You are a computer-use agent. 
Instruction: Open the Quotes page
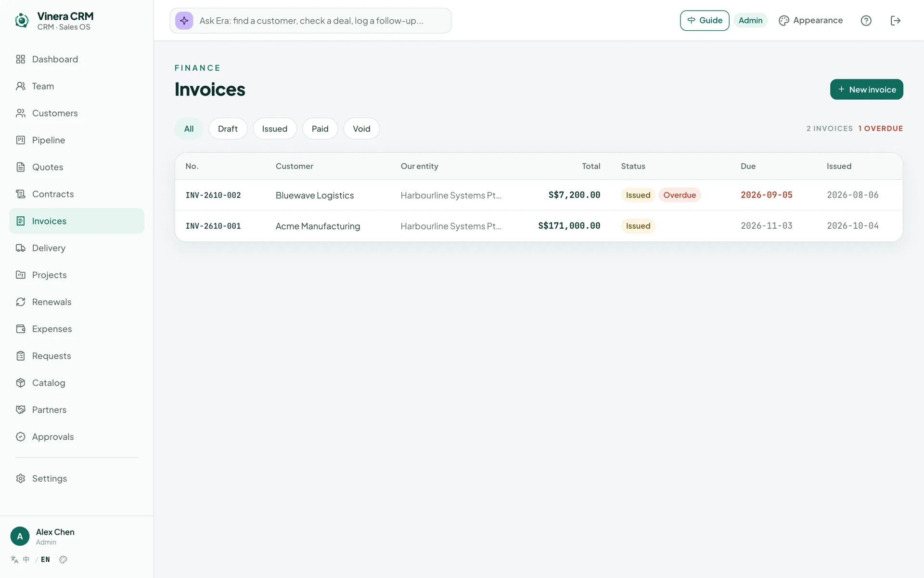(x=77, y=167)
